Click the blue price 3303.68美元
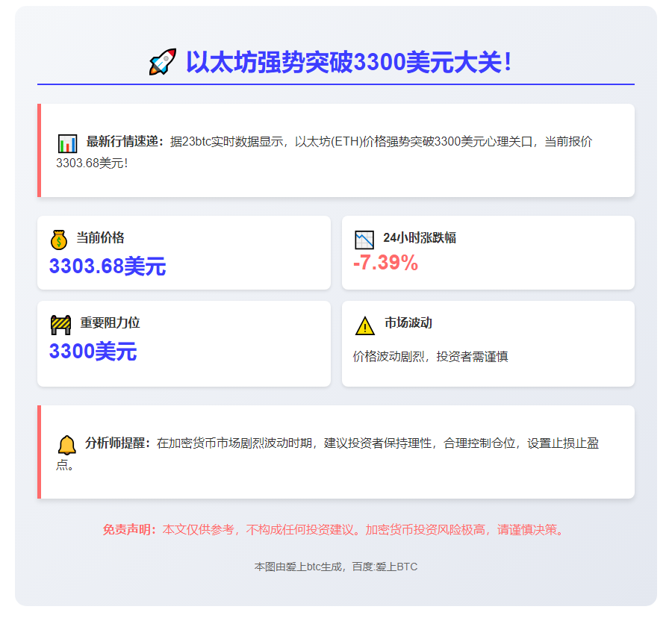The height and width of the screenshot is (630, 672). 108,266
